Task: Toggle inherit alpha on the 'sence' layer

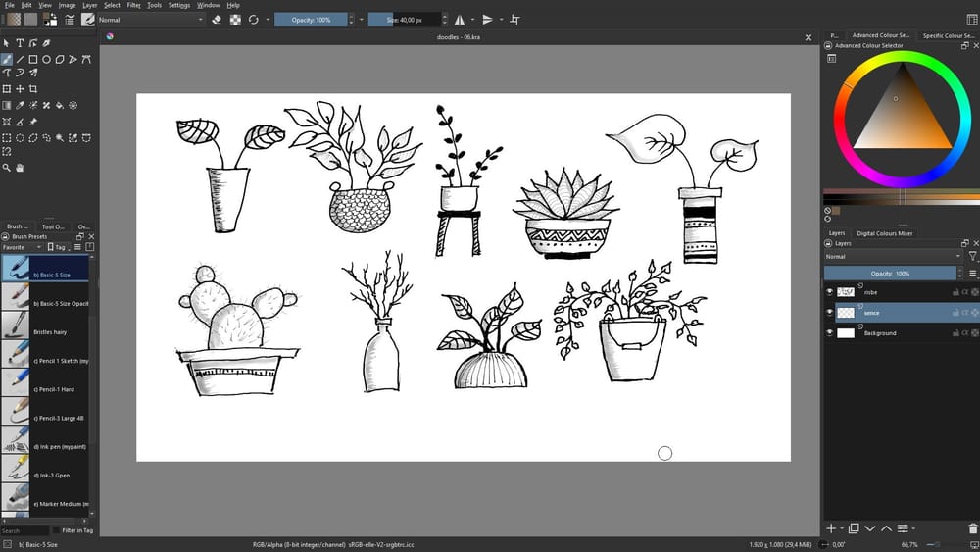Action: (965, 313)
